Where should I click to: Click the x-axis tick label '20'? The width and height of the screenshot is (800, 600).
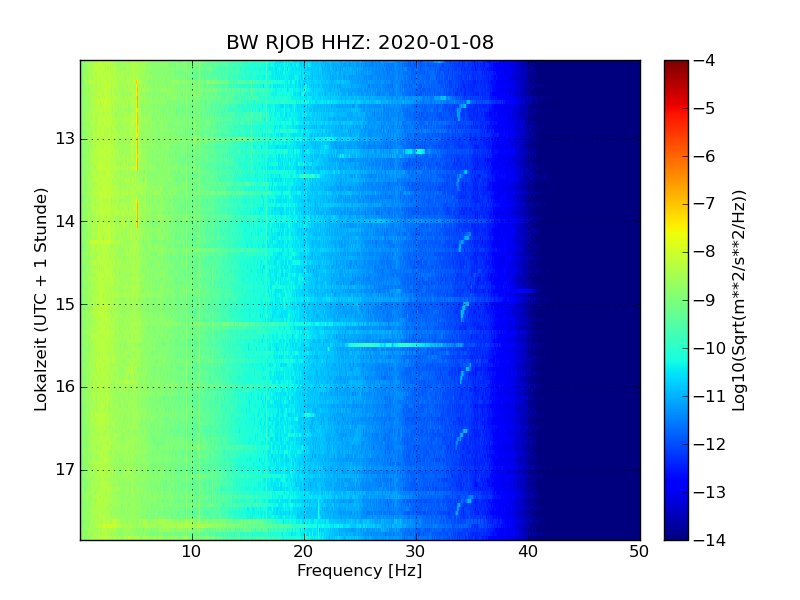tap(304, 552)
